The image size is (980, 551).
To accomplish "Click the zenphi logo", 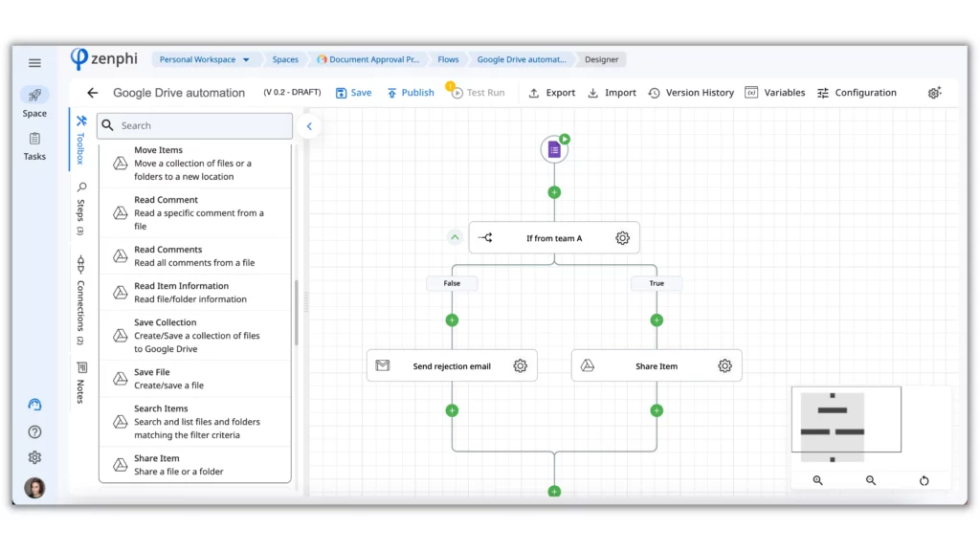I will pyautogui.click(x=103, y=59).
